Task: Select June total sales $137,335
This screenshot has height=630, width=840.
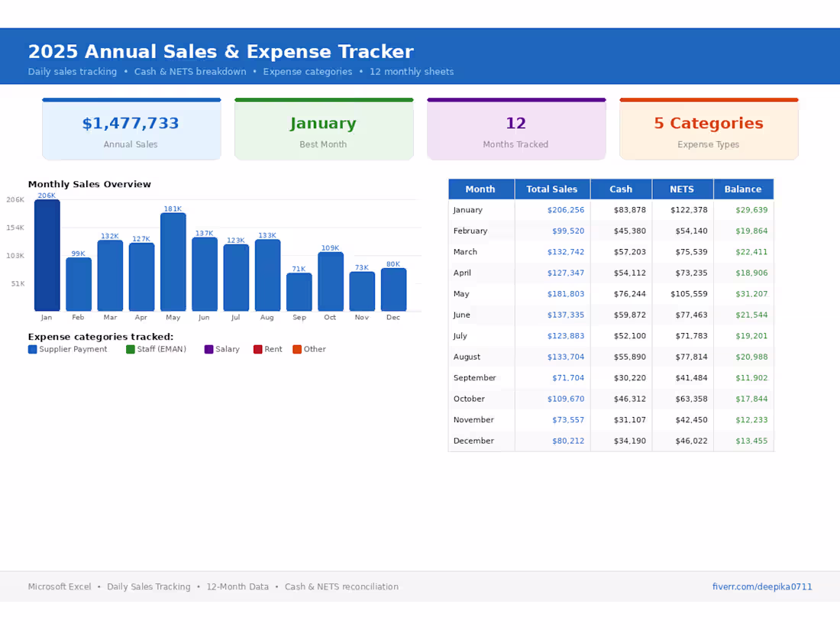Action: coord(566,315)
